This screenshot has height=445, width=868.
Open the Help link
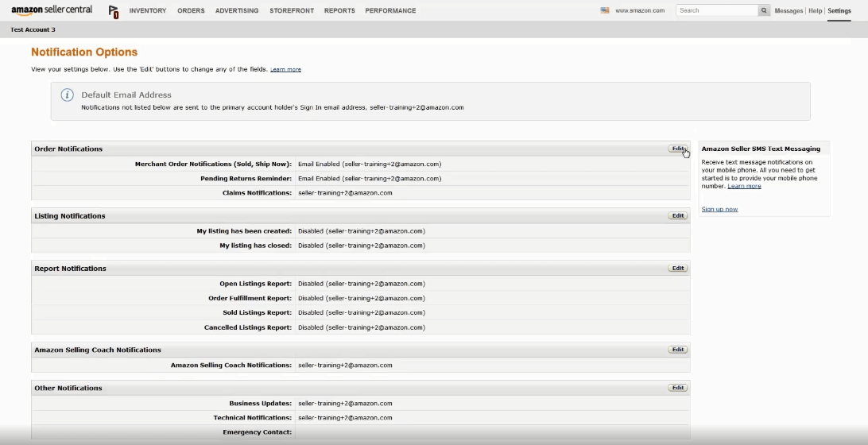[x=815, y=11]
